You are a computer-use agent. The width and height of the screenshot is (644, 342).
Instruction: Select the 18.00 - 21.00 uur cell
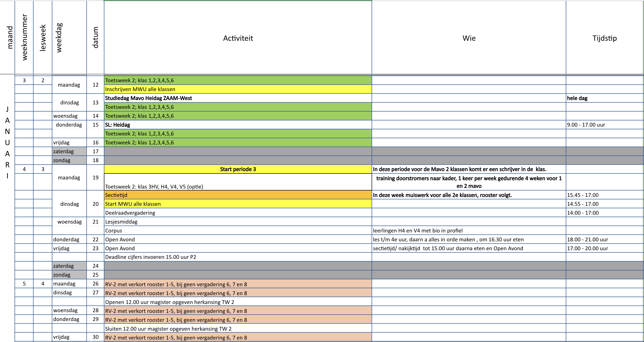[604, 240]
